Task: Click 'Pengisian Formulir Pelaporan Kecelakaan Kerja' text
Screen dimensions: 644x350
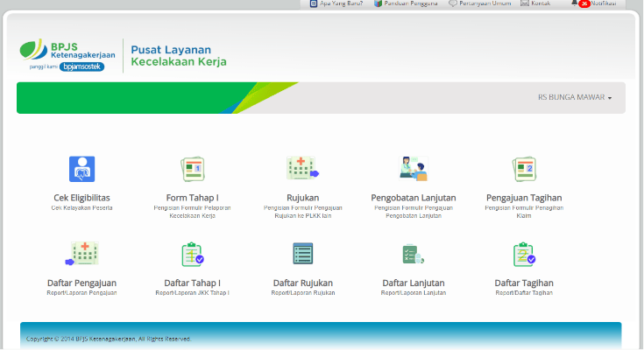Action: click(192, 212)
